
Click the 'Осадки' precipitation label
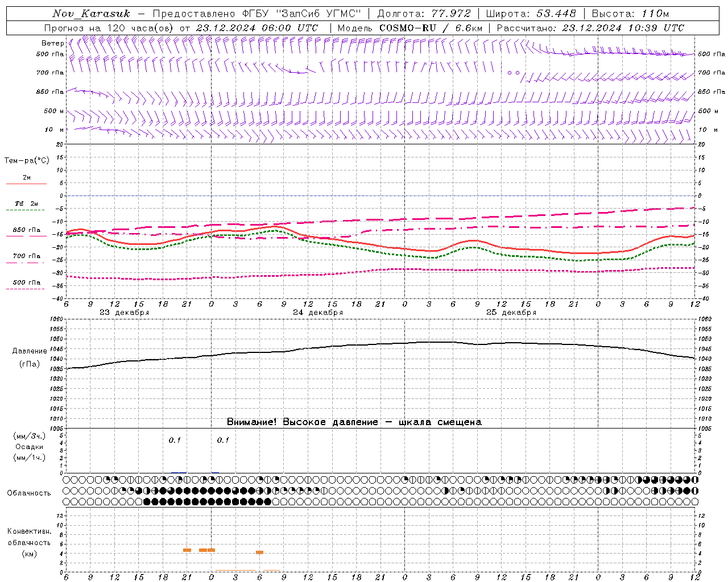[x=29, y=447]
